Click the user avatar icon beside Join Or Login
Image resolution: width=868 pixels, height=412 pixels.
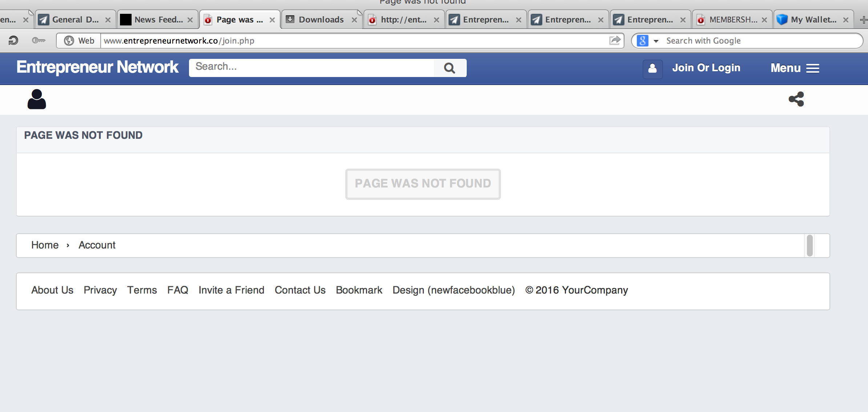[652, 68]
